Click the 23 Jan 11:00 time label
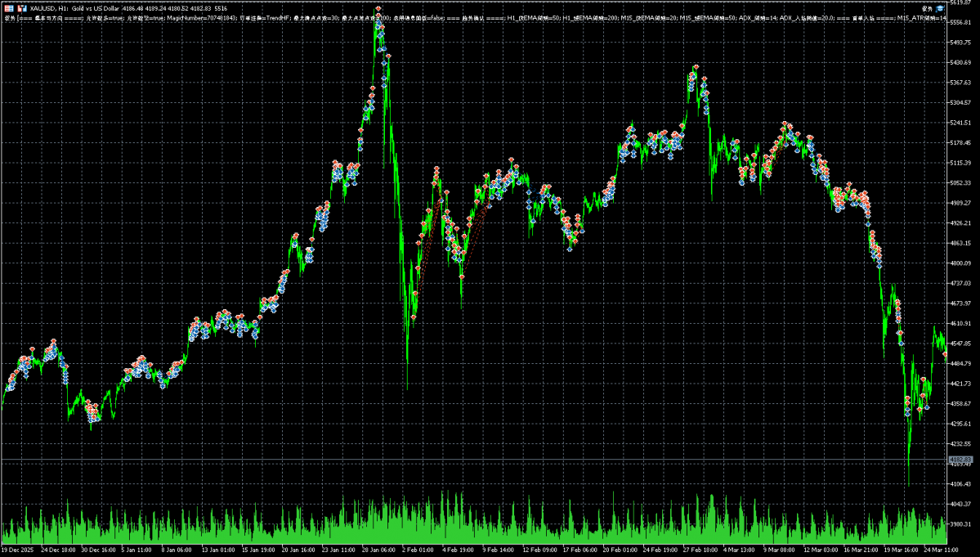The image size is (980, 557). (x=338, y=550)
